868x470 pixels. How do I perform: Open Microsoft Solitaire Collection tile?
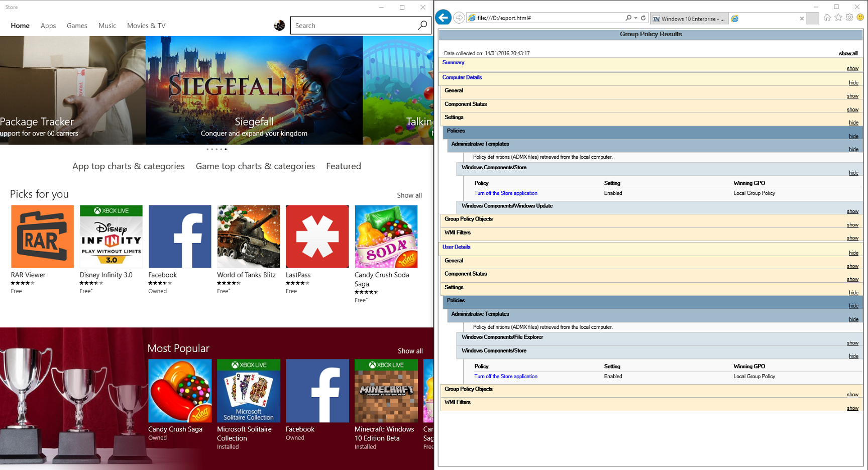(x=249, y=405)
